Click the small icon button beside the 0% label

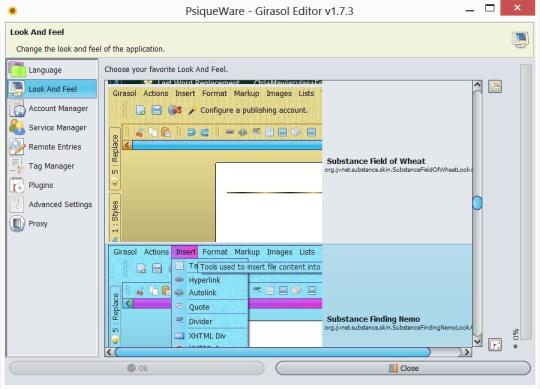(495, 344)
